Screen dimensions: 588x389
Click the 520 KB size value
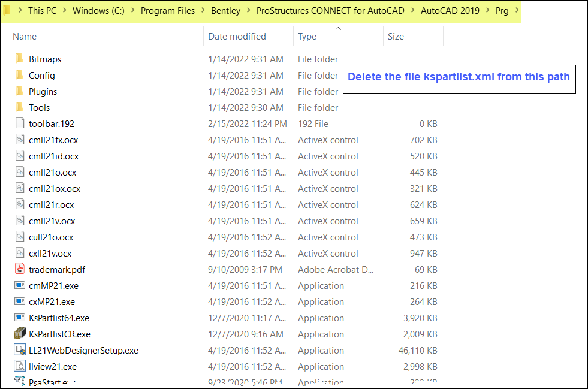tap(424, 156)
